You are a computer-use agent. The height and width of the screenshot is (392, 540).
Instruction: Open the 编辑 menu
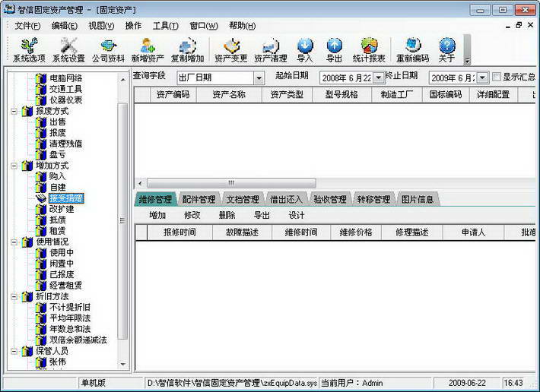65,26
